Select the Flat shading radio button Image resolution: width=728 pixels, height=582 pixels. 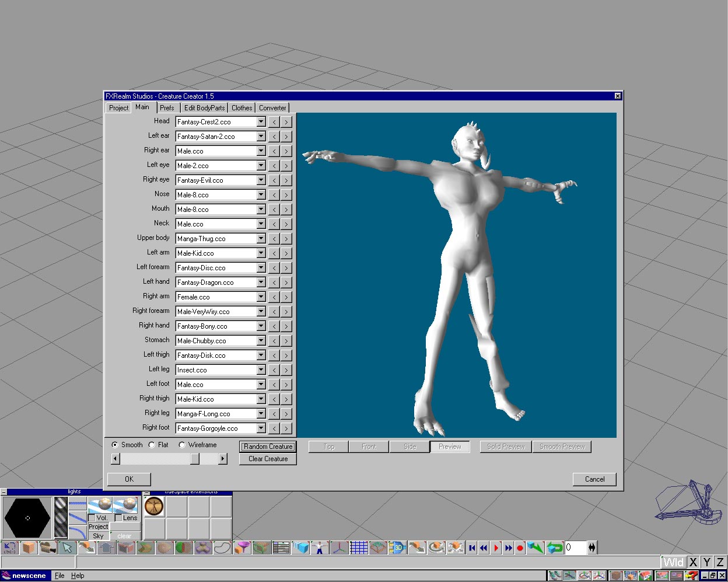152,445
